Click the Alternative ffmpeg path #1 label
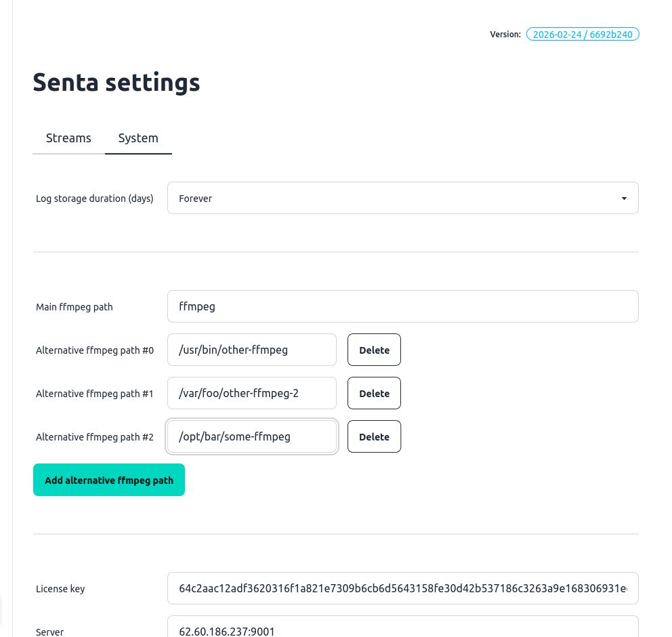Image resolution: width=672 pixels, height=637 pixels. click(x=95, y=394)
